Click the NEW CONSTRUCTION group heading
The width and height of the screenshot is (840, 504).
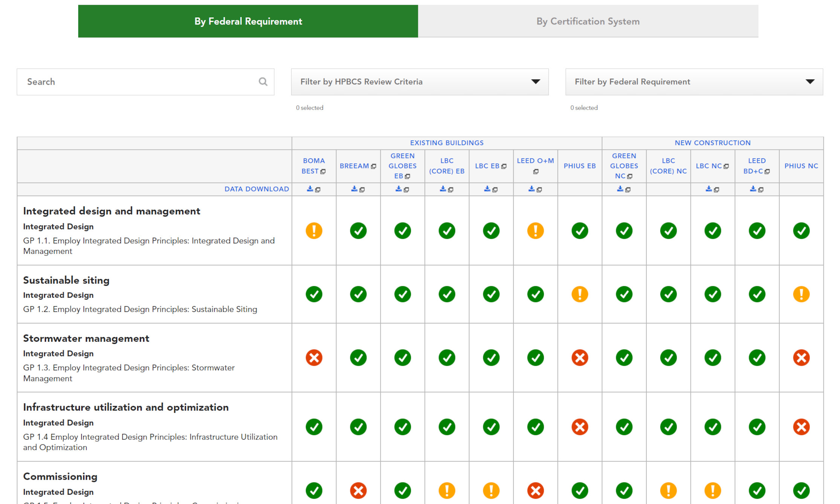click(x=713, y=143)
